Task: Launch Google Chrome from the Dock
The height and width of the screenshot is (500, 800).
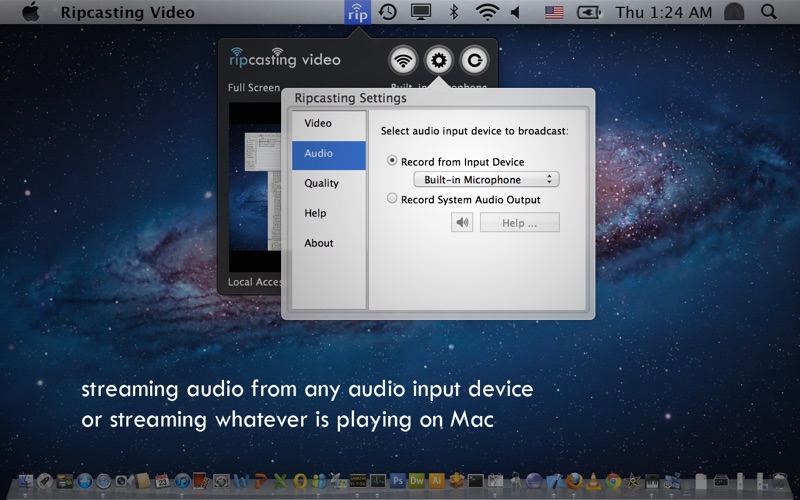Action: click(x=613, y=481)
